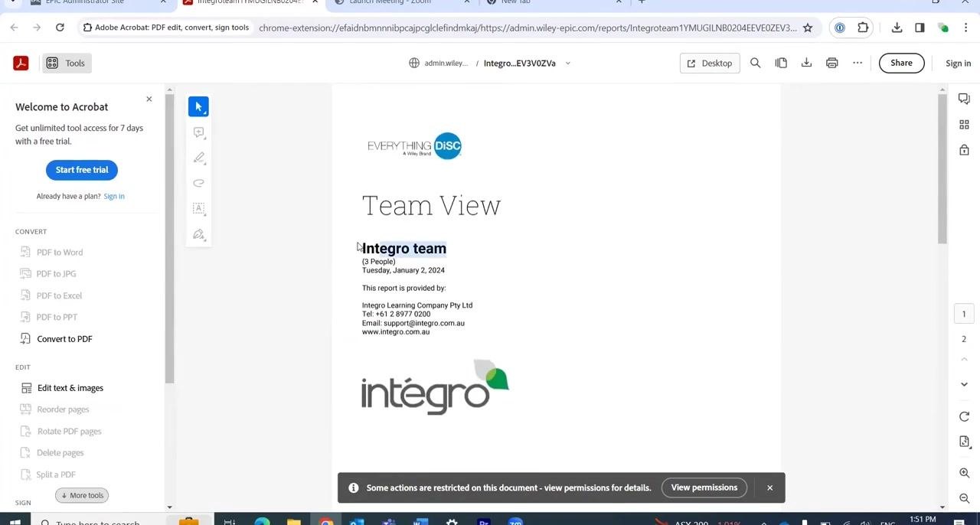The width and height of the screenshot is (980, 525).
Task: Open the Tools menu
Action: click(x=65, y=63)
